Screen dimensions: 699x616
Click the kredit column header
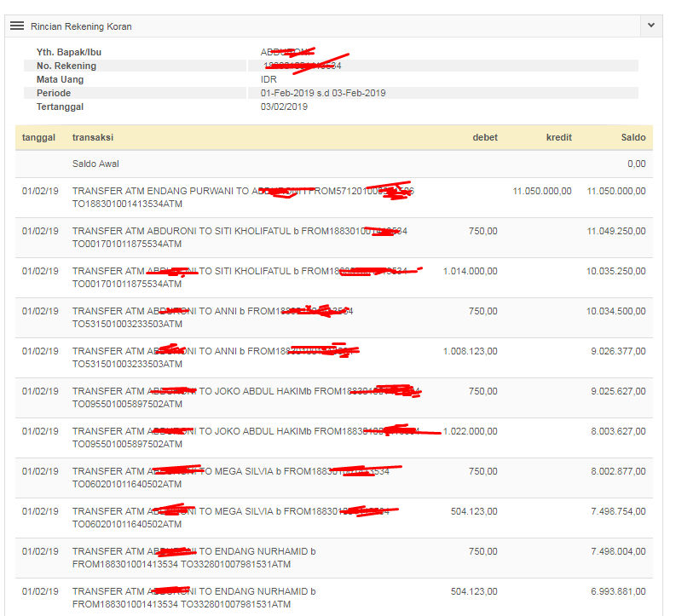point(558,137)
